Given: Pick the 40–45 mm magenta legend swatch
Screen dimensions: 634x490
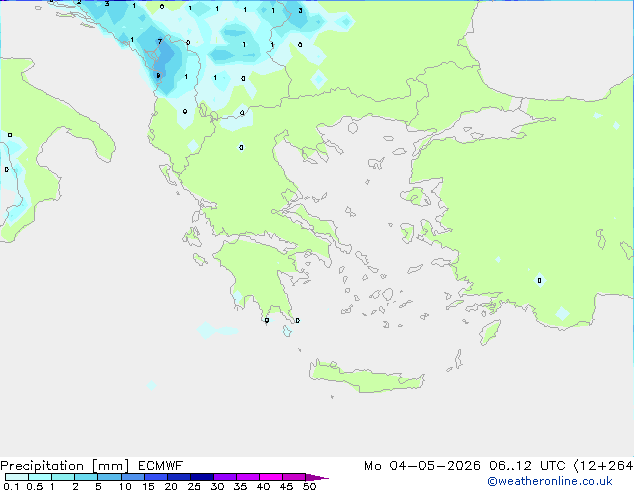Looking at the screenshot, I should [x=271, y=477].
